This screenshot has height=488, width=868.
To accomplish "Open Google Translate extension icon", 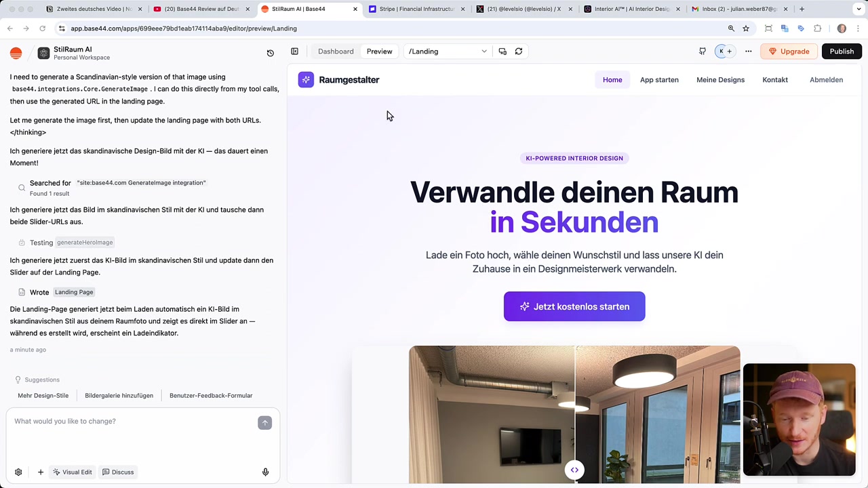I will (x=785, y=28).
